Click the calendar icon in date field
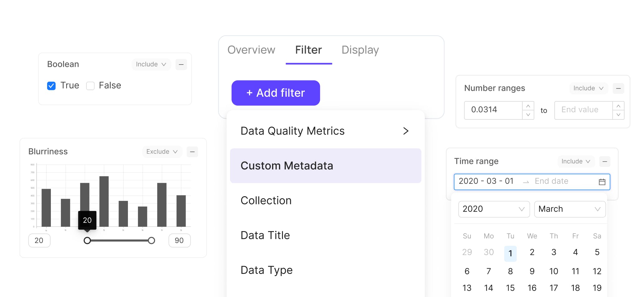The height and width of the screenshot is (297, 644). [602, 182]
